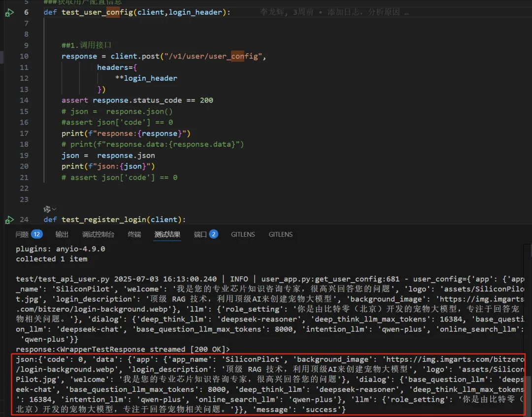
Task: Click the 'headers={' text on line 11
Action: pyautogui.click(x=117, y=67)
